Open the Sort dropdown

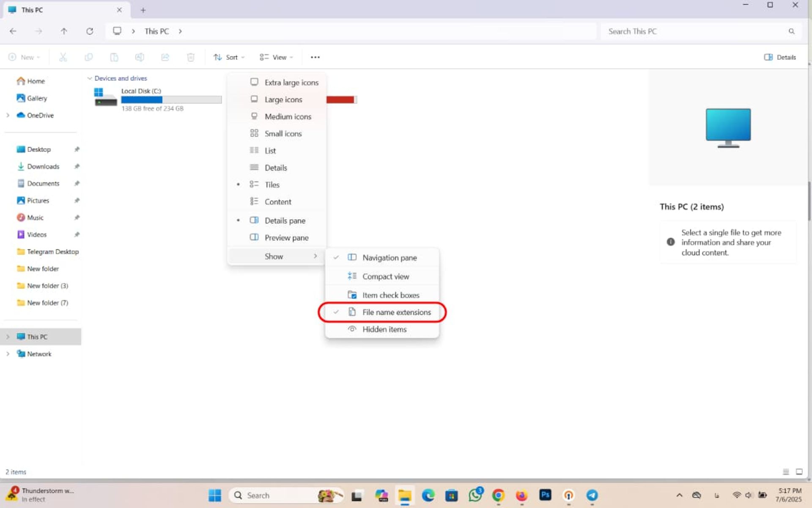tap(229, 57)
